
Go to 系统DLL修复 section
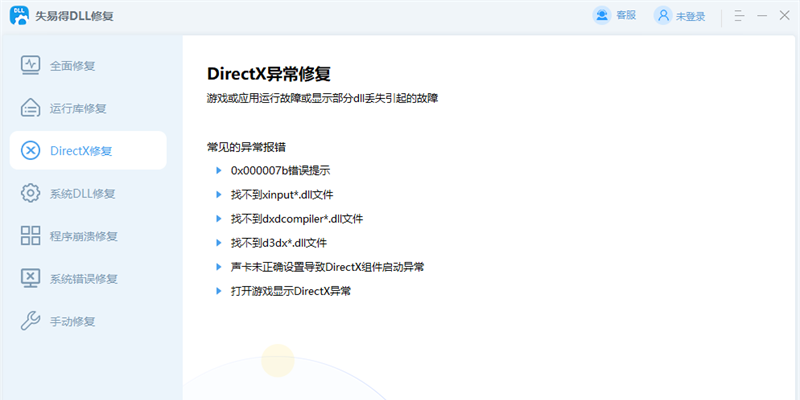click(88, 193)
